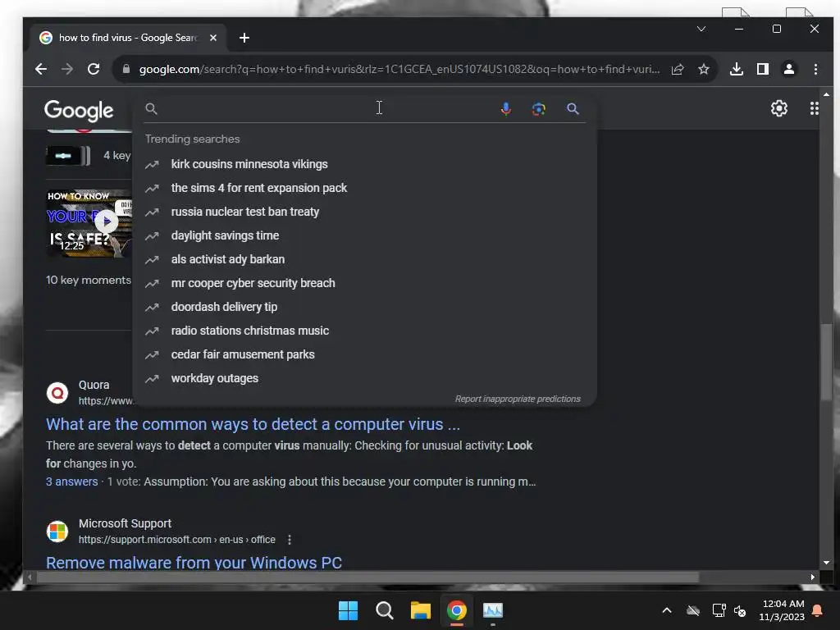The width and height of the screenshot is (840, 630).
Task: Bookmark this page with the star icon
Action: click(x=703, y=69)
